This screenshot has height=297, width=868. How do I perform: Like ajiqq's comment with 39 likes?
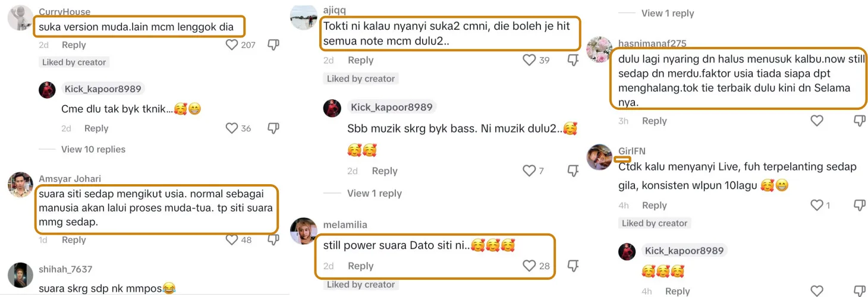[529, 60]
